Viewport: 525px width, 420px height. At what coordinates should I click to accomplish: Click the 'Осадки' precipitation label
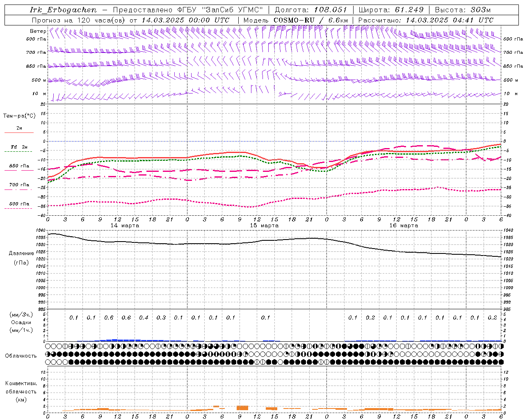tap(21, 322)
